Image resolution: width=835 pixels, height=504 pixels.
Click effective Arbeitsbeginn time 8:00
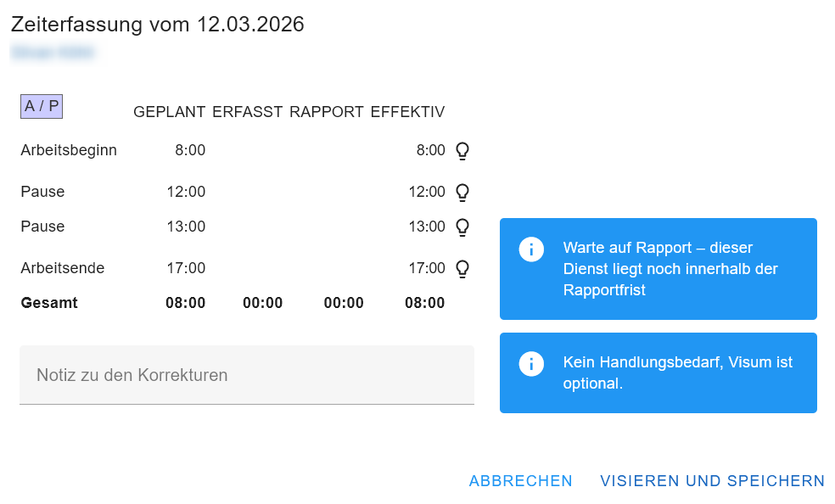click(430, 150)
